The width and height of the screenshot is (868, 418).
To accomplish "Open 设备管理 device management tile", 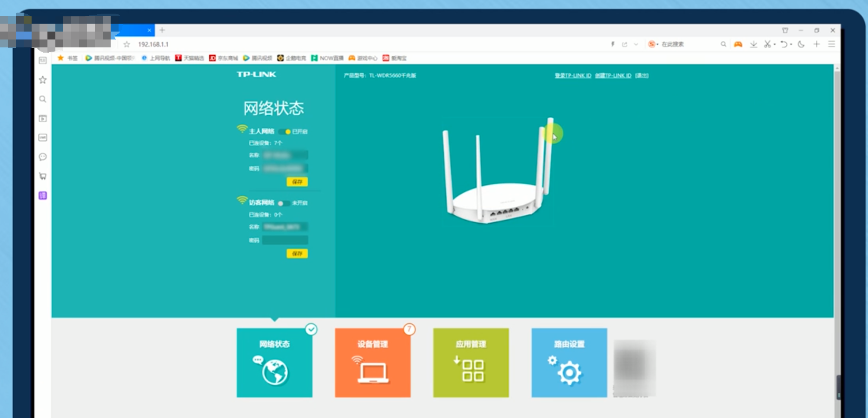I will point(373,363).
